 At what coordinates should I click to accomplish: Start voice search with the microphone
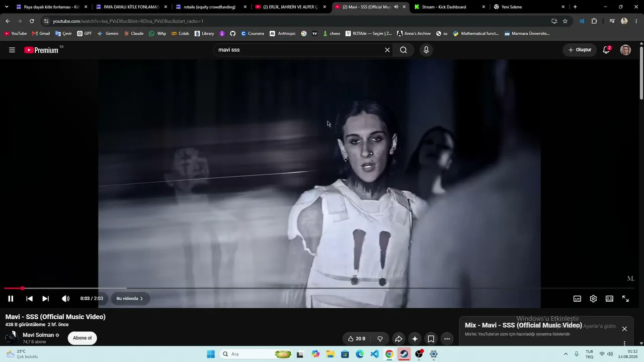[x=426, y=50]
